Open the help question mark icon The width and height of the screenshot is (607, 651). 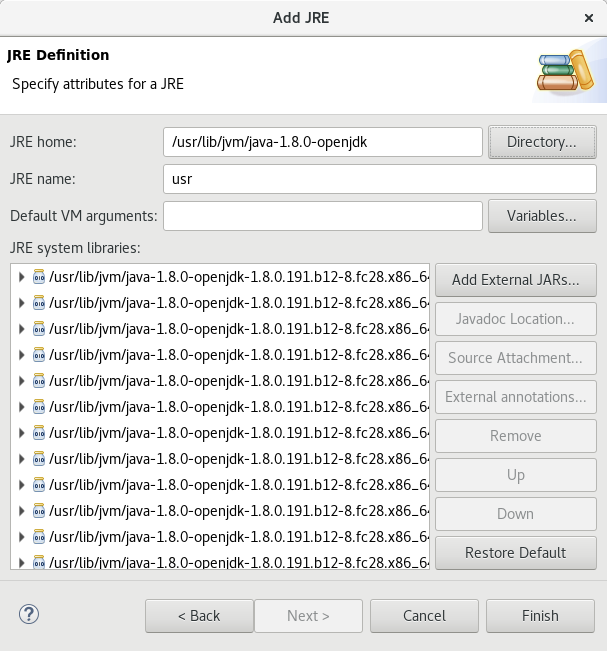click(29, 614)
